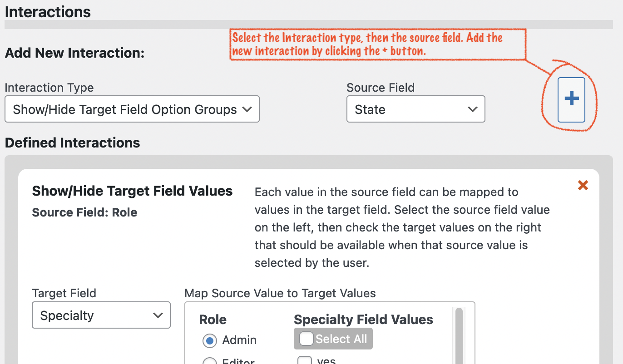Click the Defined Interactions section heading

point(72,143)
